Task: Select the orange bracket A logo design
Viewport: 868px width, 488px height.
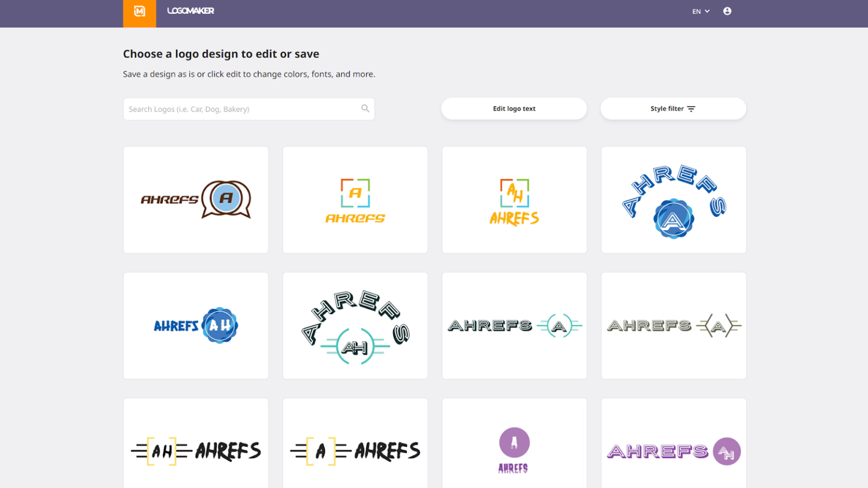Action: [x=355, y=199]
